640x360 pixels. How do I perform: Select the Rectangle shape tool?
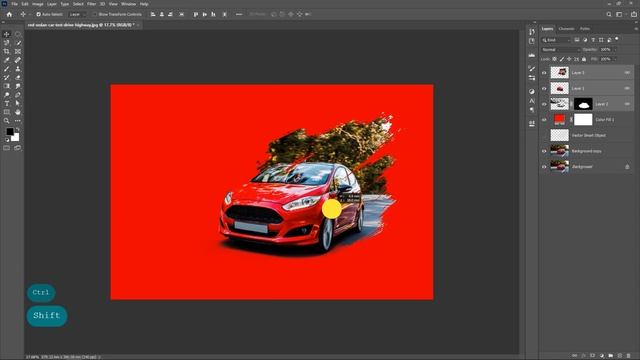[x=7, y=112]
